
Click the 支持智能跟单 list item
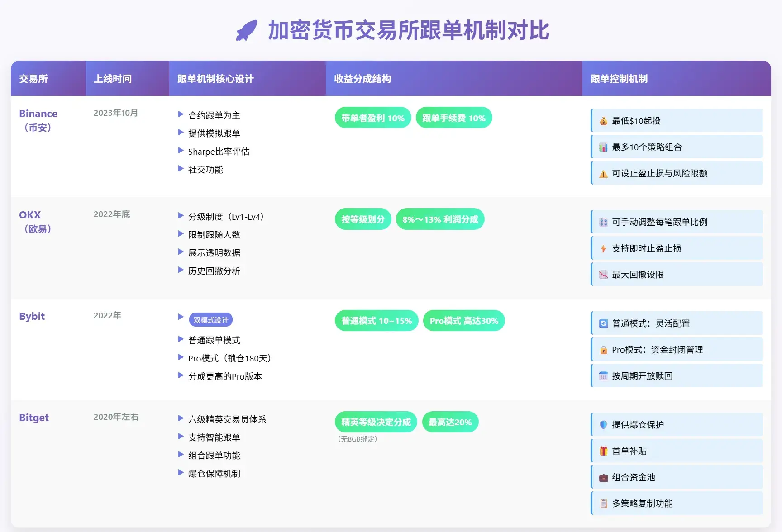214,437
